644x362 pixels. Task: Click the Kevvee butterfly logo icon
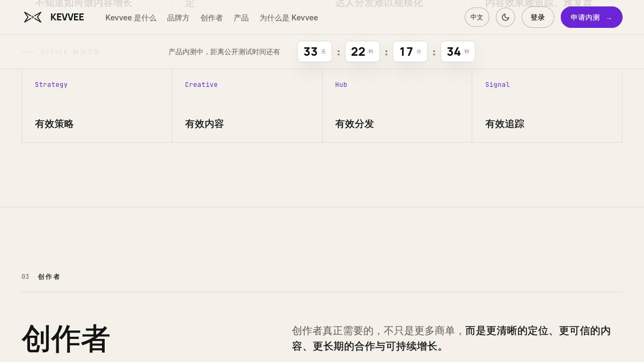click(33, 17)
